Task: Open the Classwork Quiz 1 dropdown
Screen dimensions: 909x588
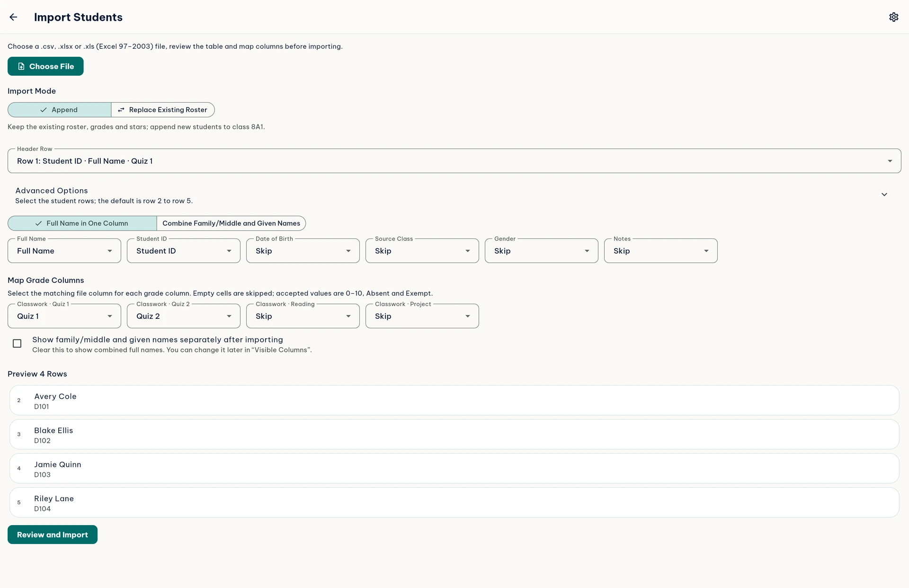Action: coord(64,316)
